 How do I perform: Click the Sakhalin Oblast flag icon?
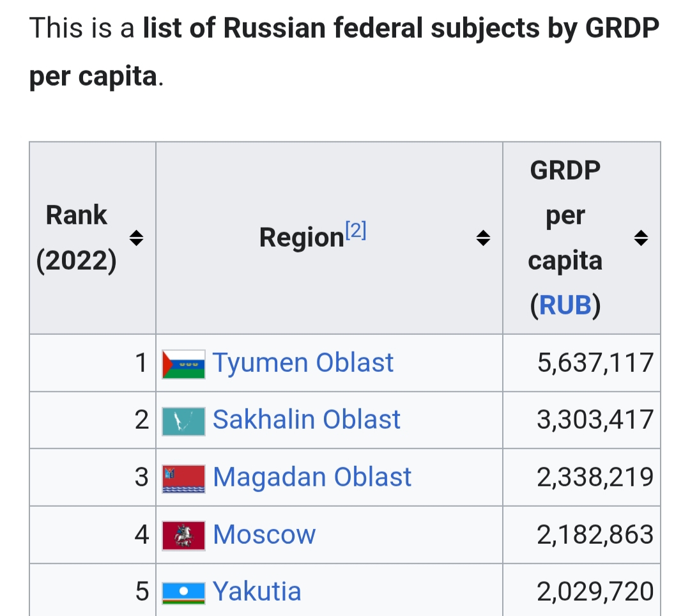click(x=183, y=420)
